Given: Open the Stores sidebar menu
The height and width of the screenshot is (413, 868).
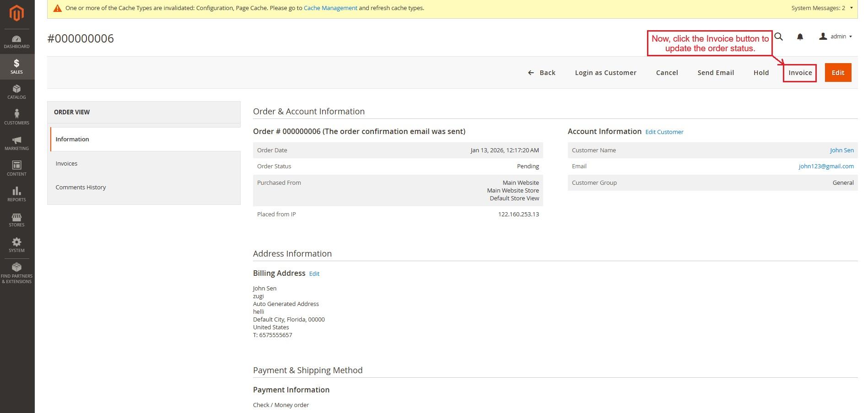Looking at the screenshot, I should [16, 220].
